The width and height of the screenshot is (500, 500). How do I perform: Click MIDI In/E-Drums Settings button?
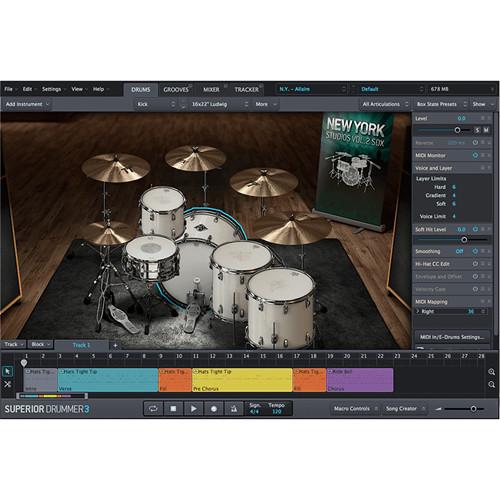(x=452, y=337)
